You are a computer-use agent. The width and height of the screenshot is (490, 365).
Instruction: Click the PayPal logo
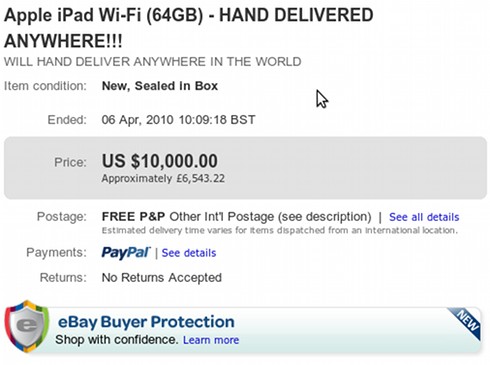coord(126,253)
